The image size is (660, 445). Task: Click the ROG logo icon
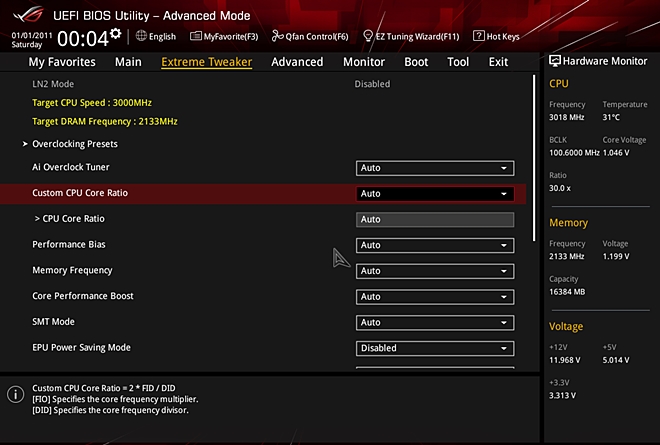coord(29,15)
